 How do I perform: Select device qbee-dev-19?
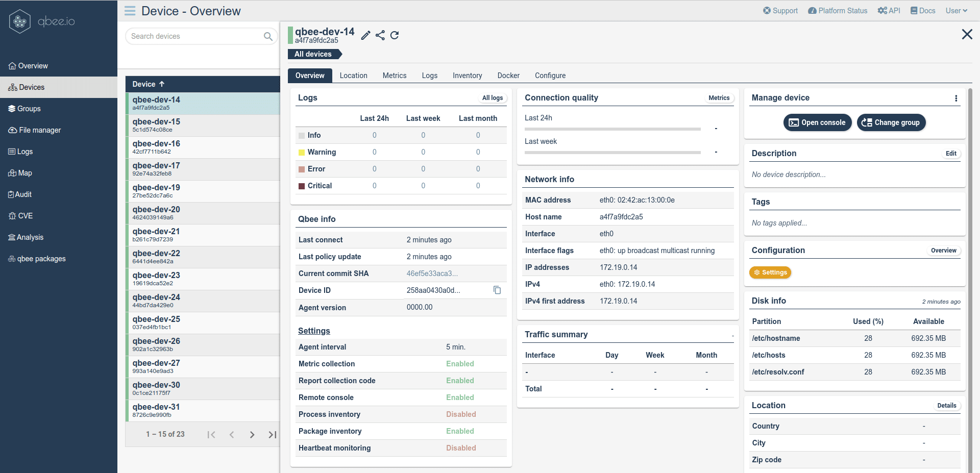(203, 191)
